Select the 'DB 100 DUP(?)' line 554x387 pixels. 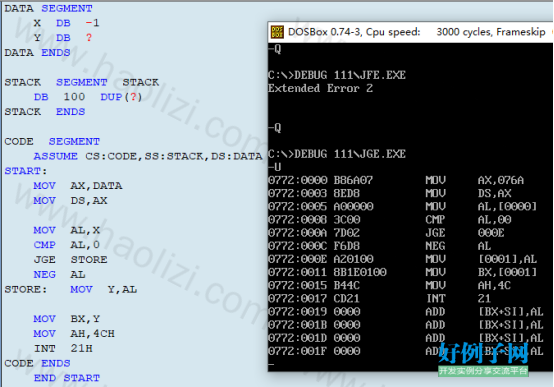click(x=88, y=97)
